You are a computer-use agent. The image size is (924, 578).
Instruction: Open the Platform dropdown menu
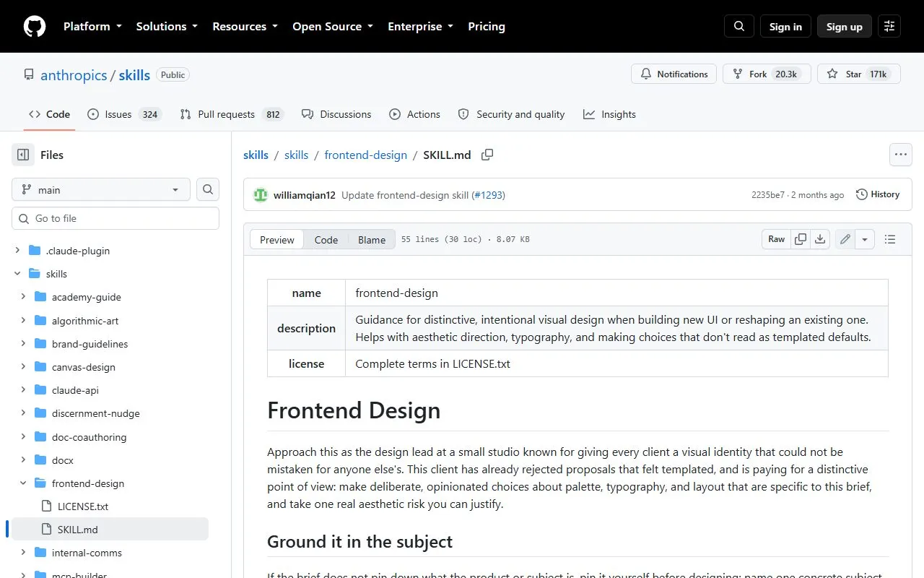tap(92, 26)
